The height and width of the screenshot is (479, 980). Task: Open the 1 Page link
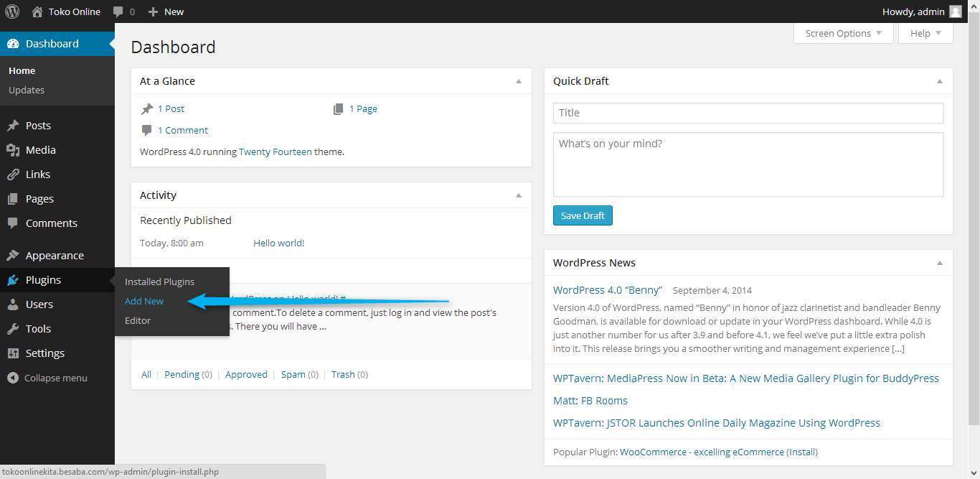point(363,108)
